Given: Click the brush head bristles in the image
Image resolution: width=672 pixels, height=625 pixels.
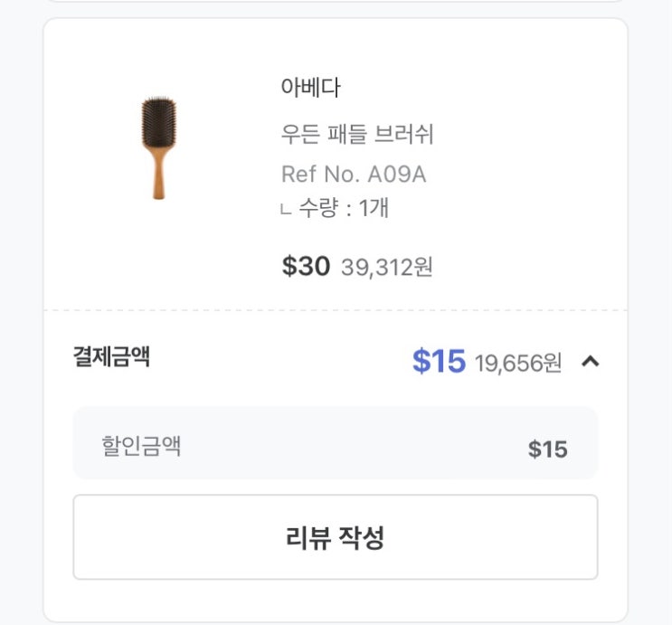Looking at the screenshot, I should 158,123.
